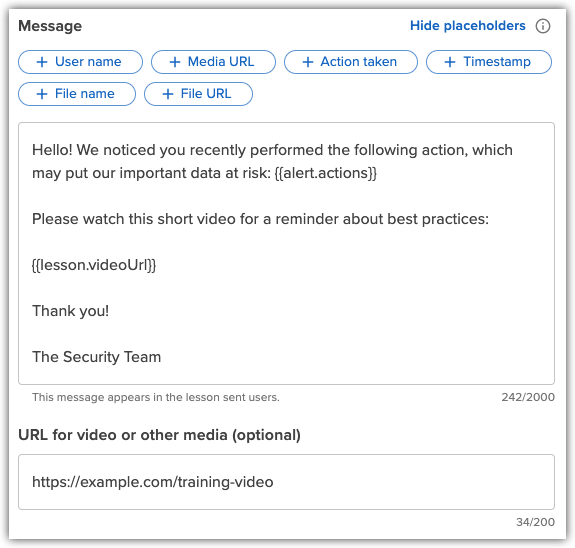Click the 'Please watch this short video' line
575x548 pixels.
click(260, 219)
